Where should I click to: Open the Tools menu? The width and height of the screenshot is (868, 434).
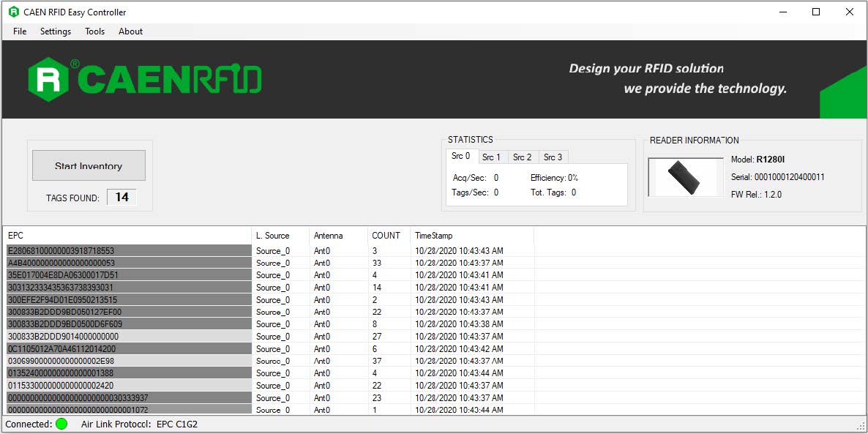94,31
